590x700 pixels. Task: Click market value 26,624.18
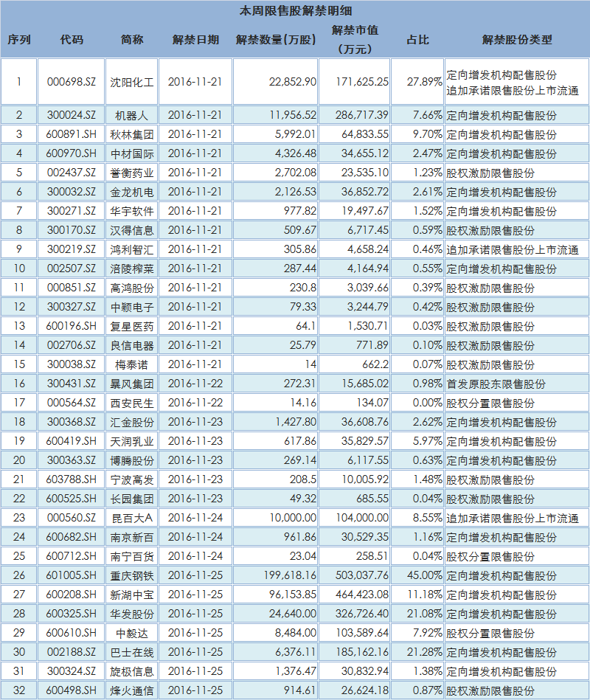pos(364,690)
